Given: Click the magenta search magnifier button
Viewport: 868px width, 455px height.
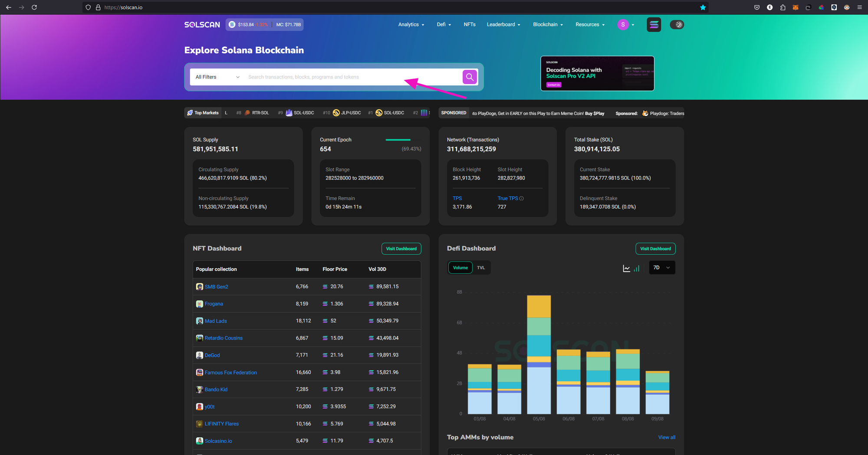Looking at the screenshot, I should pyautogui.click(x=470, y=77).
